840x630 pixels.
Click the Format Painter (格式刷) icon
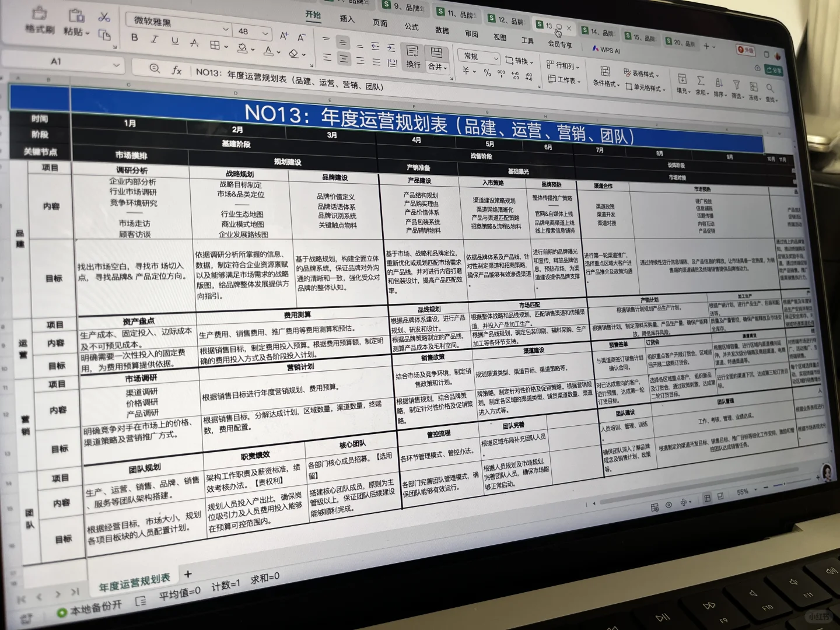pyautogui.click(x=40, y=12)
